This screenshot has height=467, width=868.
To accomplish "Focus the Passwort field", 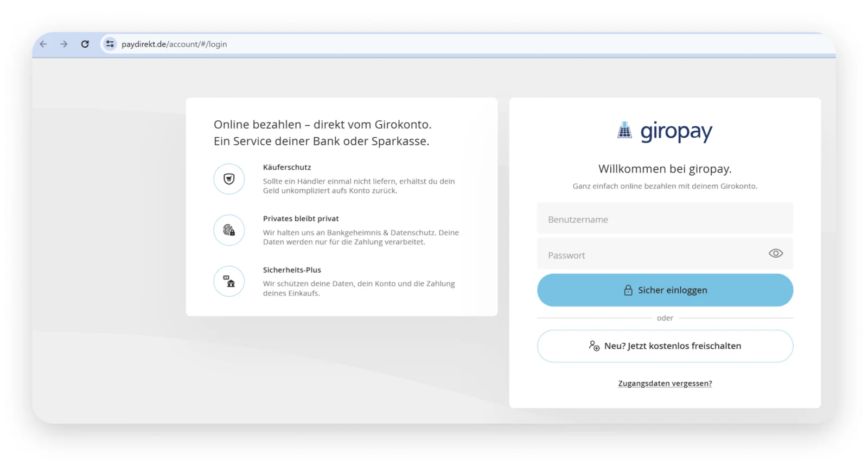I will click(665, 254).
